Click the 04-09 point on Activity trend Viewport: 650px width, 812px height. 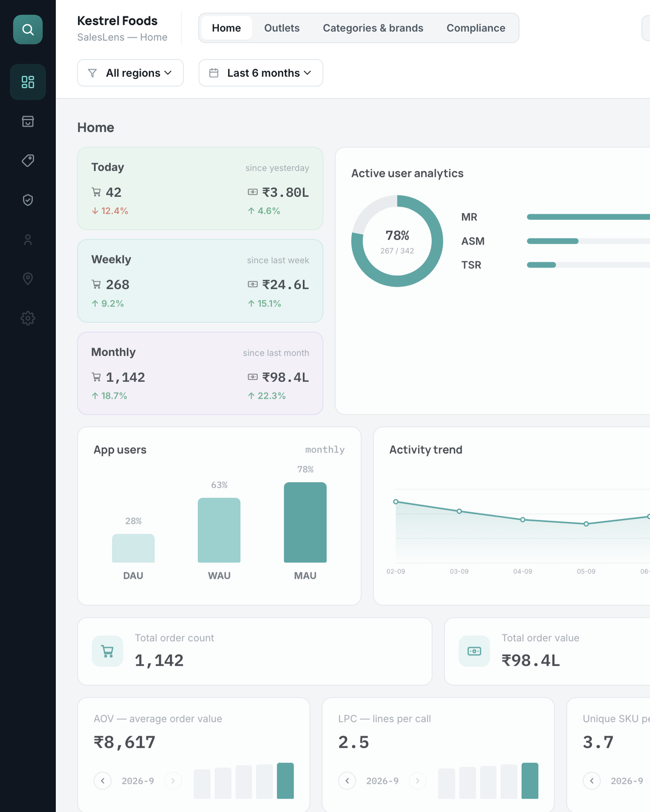523,520
